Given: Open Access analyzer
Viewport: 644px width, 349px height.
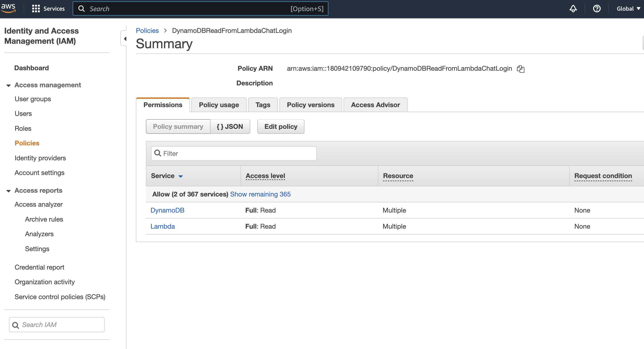Looking at the screenshot, I should click(x=39, y=205).
